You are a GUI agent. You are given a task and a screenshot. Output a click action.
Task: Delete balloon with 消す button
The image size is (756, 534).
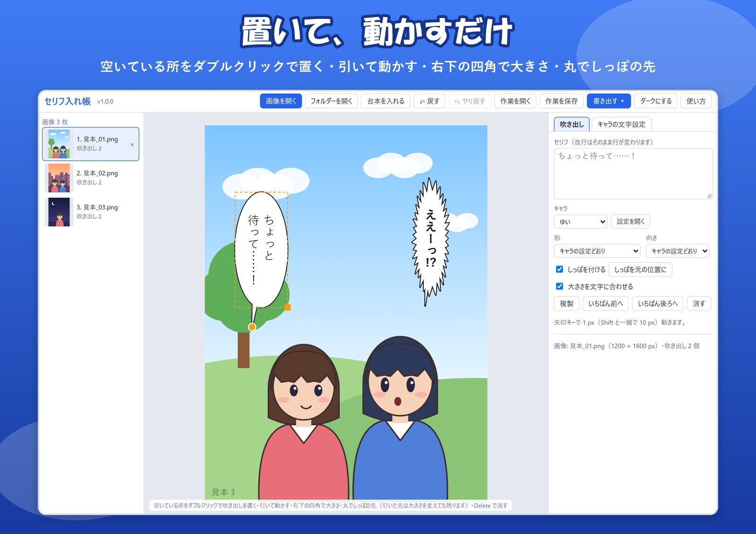(x=699, y=303)
